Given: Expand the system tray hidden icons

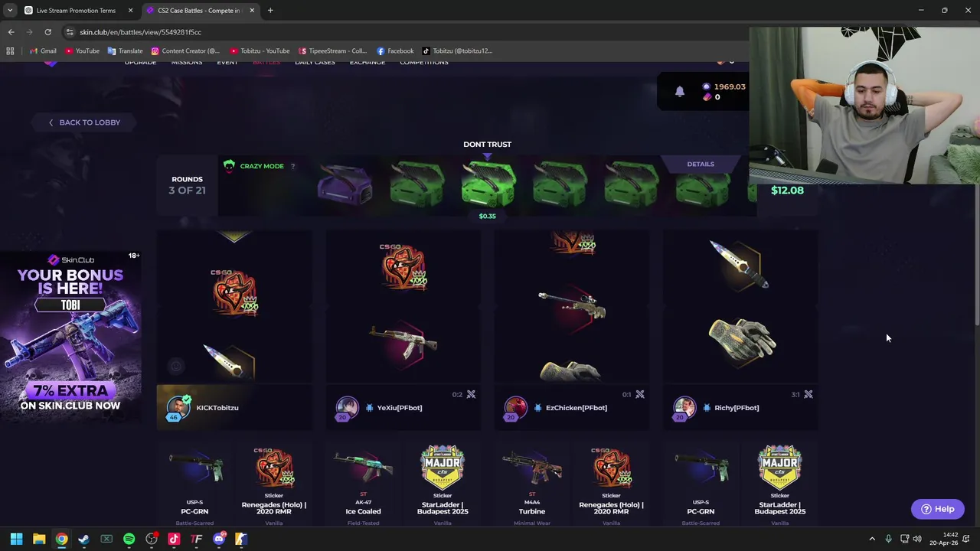Looking at the screenshot, I should [x=872, y=540].
